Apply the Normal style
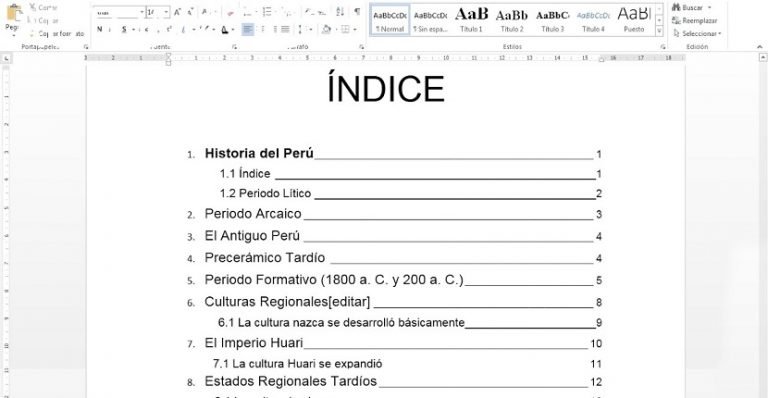The height and width of the screenshot is (398, 768). coord(390,21)
